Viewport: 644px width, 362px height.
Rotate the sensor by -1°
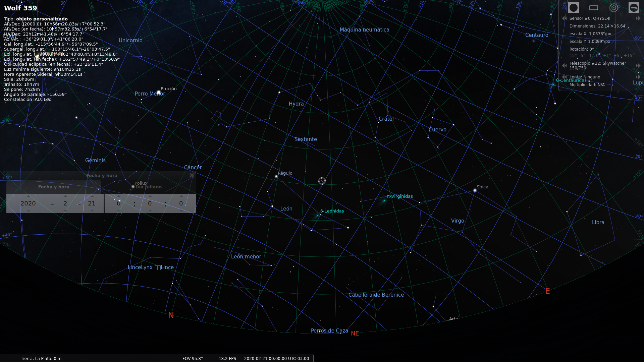point(591,56)
